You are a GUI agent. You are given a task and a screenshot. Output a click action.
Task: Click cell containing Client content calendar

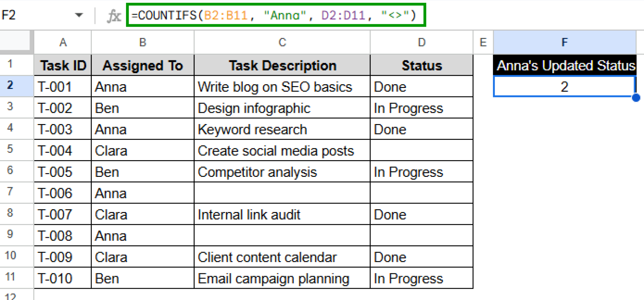[282, 257]
